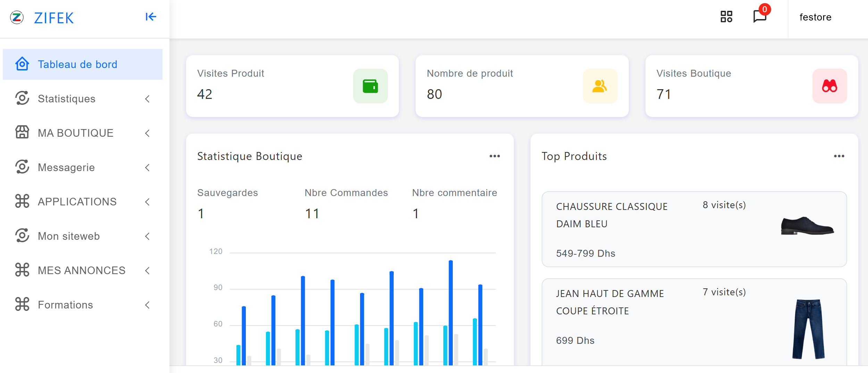Open the chat notifications icon
Screen dimensions: 868x373
click(x=760, y=16)
